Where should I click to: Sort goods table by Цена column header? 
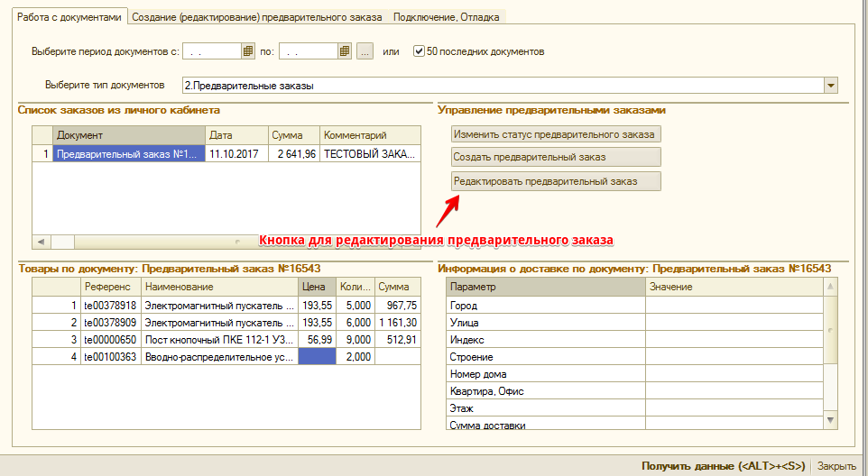coord(316,287)
